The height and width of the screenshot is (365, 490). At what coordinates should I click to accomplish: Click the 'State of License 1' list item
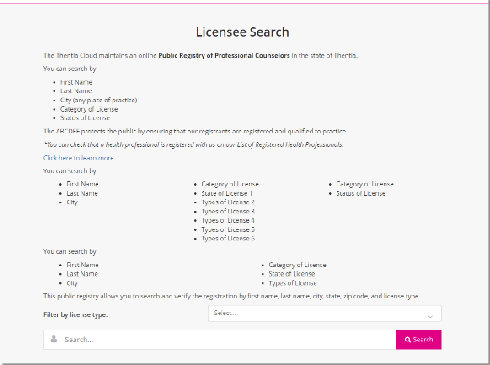(x=227, y=193)
